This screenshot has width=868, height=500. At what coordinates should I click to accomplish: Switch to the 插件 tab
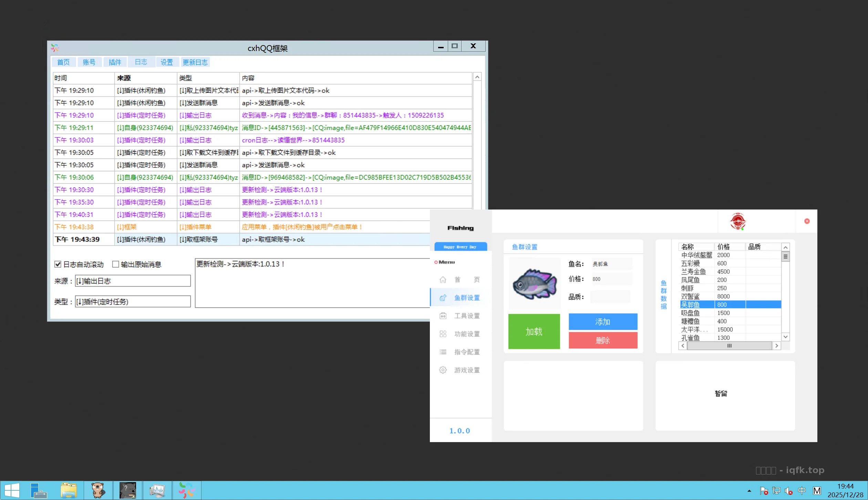click(115, 62)
